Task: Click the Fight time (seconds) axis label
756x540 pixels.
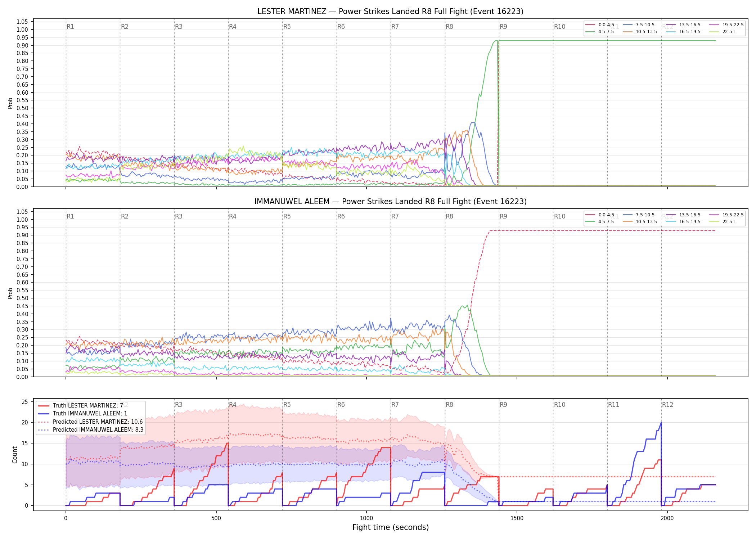Action: (x=391, y=527)
